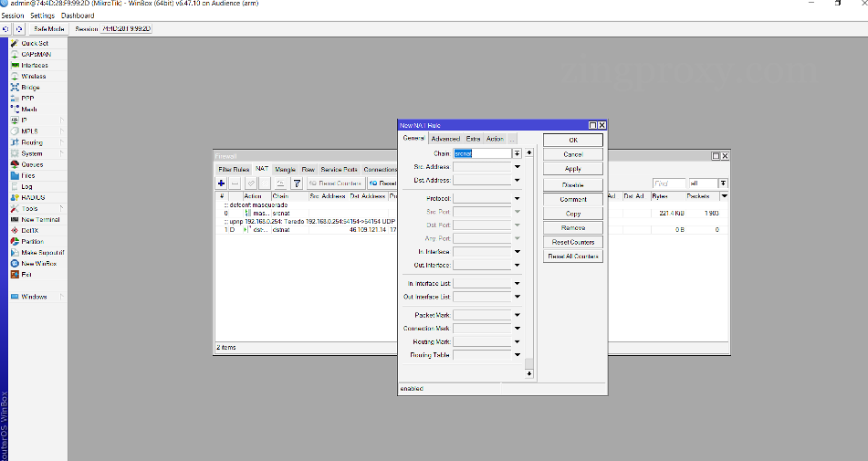
Task: Open the Partition section
Action: click(x=32, y=242)
